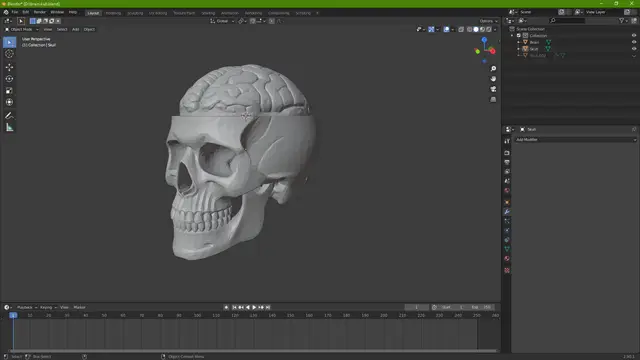This screenshot has width=640, height=360.
Task: Select the Annotate tool
Action: (9, 116)
